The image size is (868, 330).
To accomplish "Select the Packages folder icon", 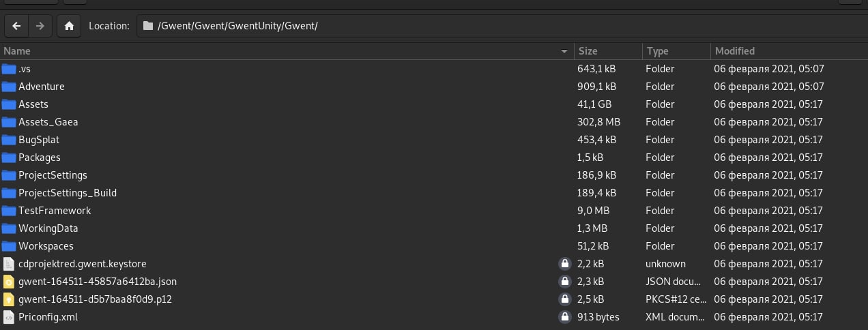I will [9, 157].
